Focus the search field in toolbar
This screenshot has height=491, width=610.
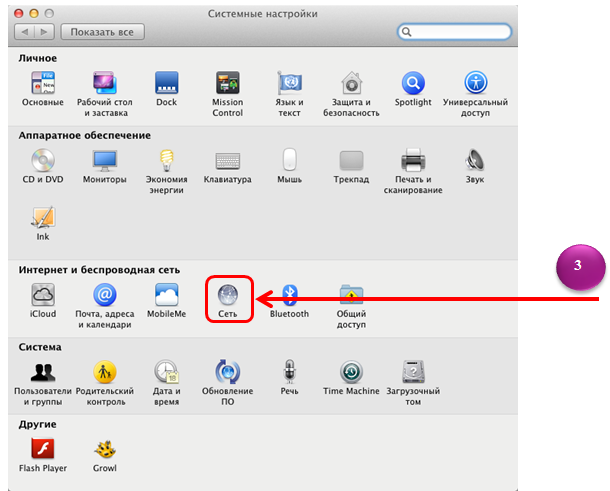pyautogui.click(x=454, y=32)
